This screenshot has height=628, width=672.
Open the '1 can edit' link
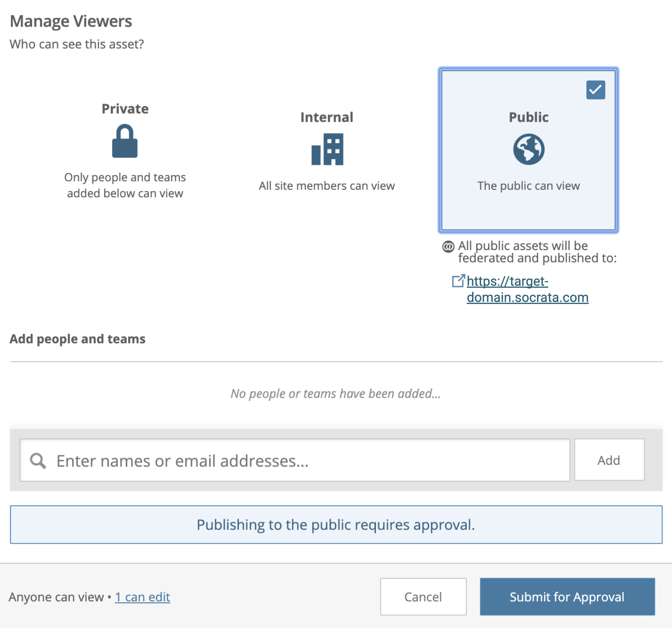click(142, 597)
